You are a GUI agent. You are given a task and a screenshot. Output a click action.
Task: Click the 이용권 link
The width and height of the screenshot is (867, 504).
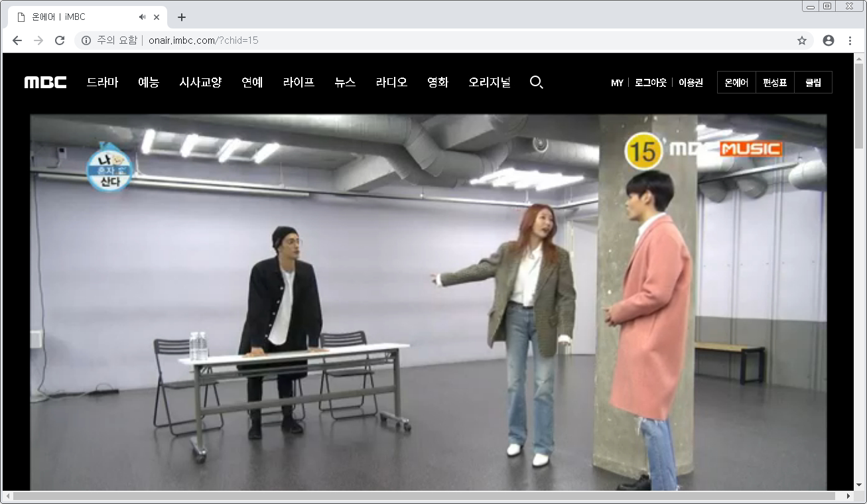pos(691,83)
